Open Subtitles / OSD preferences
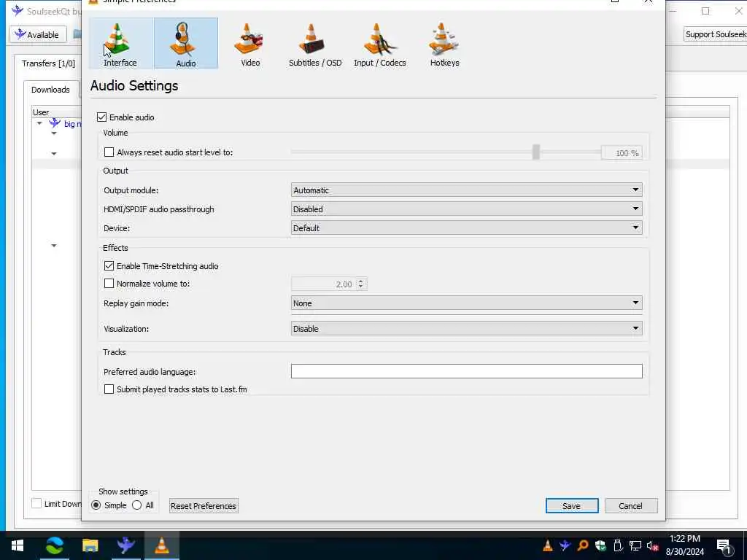This screenshot has width=747, height=560. [315, 43]
